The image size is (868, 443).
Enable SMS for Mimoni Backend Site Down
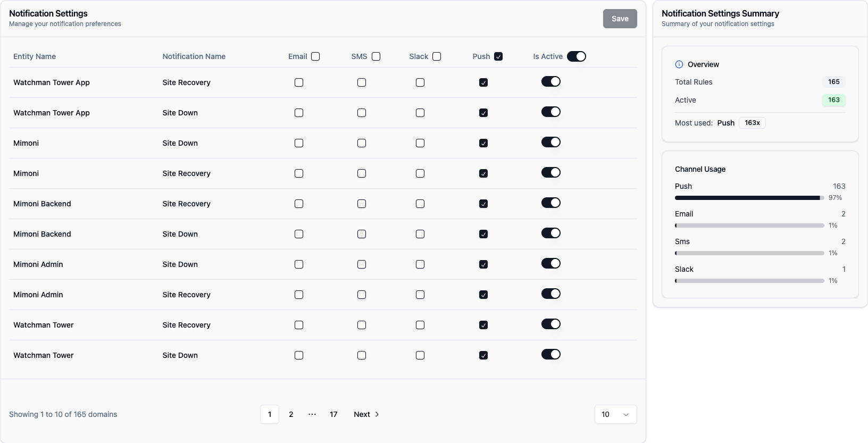pyautogui.click(x=362, y=234)
